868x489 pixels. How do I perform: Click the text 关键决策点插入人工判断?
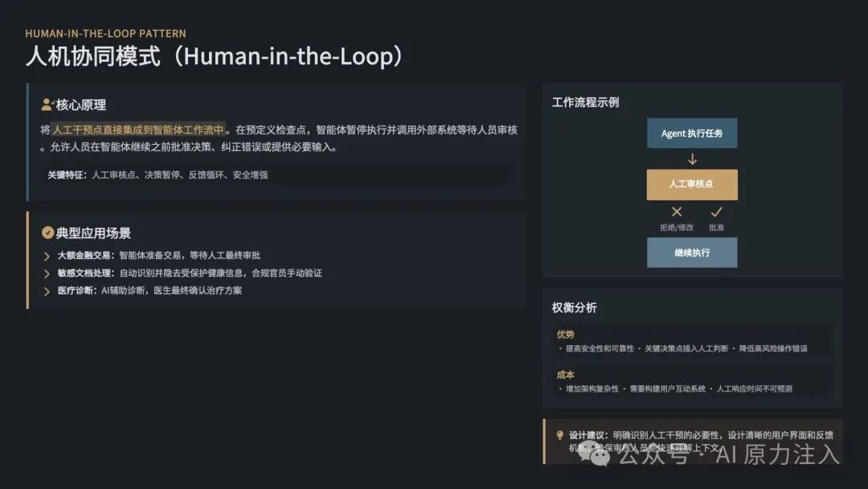coord(686,348)
